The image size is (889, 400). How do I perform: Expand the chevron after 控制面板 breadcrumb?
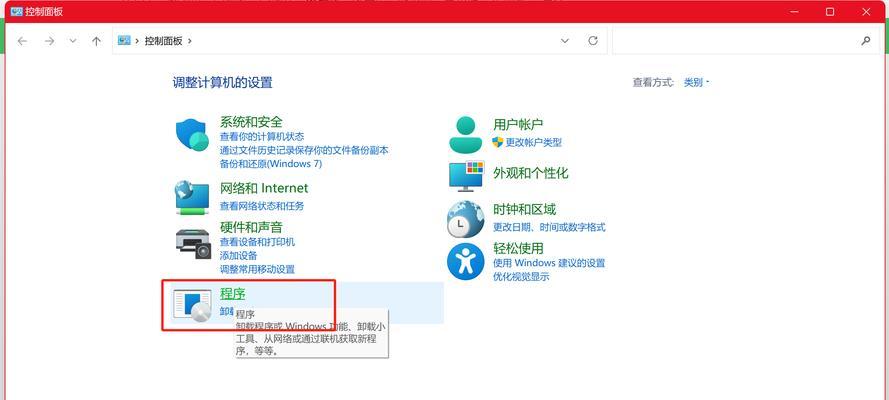click(x=189, y=41)
